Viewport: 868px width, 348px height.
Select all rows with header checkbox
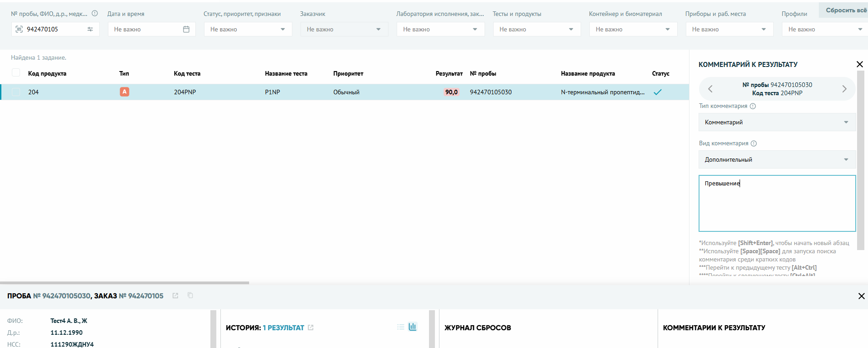[16, 73]
